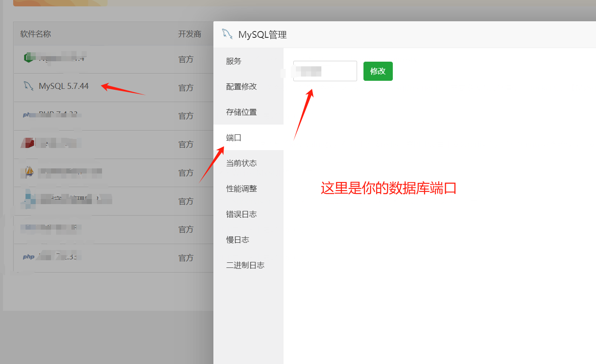Click the red icon in fourth software row

point(28,143)
